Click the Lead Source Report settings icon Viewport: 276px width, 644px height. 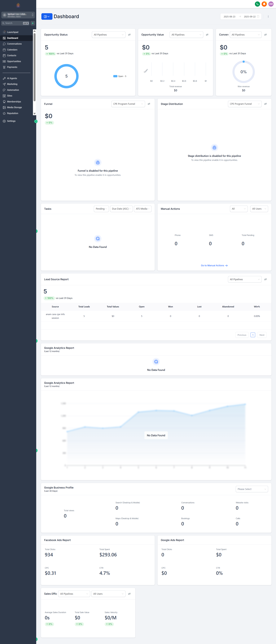tap(265, 279)
